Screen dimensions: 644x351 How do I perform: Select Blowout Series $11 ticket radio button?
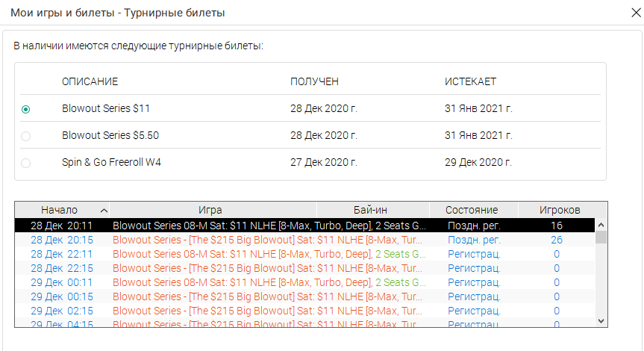coord(26,109)
